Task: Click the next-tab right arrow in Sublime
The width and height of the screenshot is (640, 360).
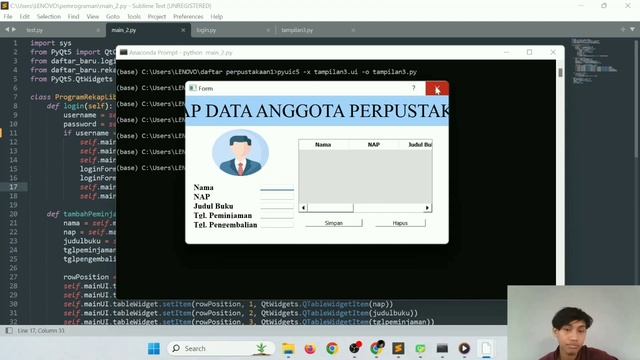Action: (x=14, y=29)
